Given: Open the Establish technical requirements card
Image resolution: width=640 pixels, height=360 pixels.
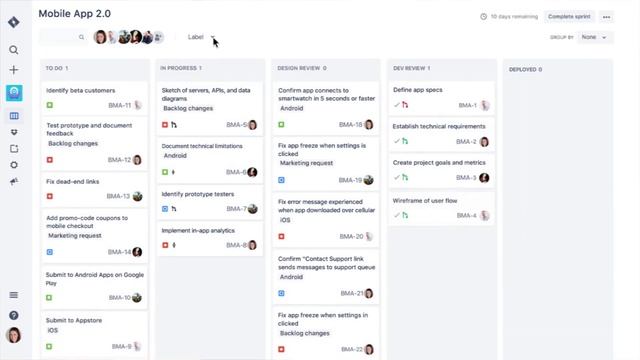Looking at the screenshot, I should (x=441, y=134).
